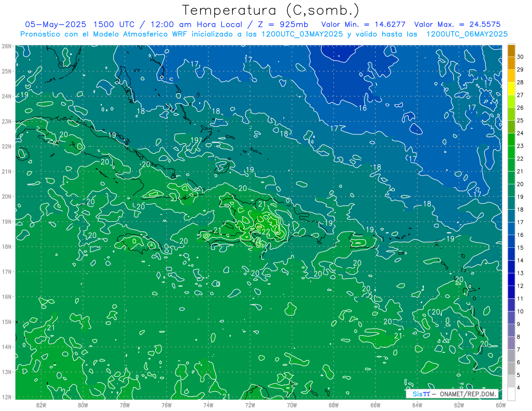Click the '05-May-2025' date text

(x=56, y=24)
